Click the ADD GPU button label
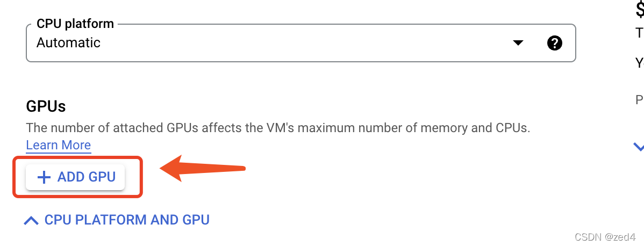Image resolution: width=644 pixels, height=246 pixels. click(x=86, y=177)
